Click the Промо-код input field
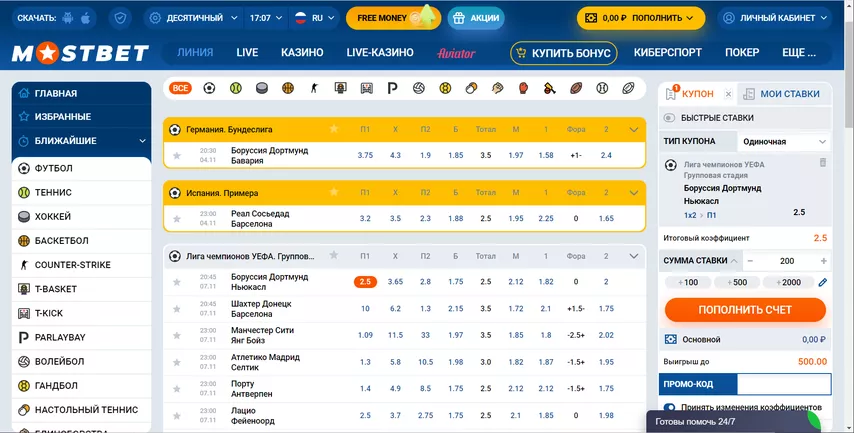The height and width of the screenshot is (433, 854). (783, 384)
